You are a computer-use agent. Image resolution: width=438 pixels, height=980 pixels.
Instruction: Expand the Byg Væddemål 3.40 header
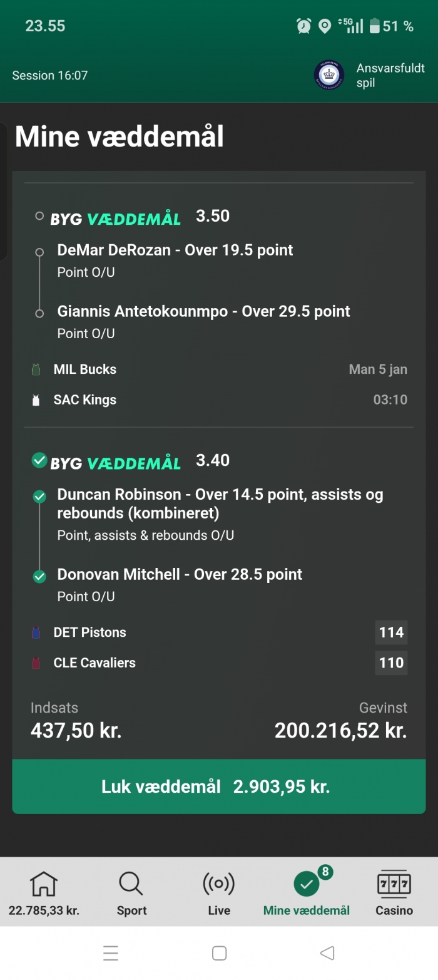click(116, 462)
